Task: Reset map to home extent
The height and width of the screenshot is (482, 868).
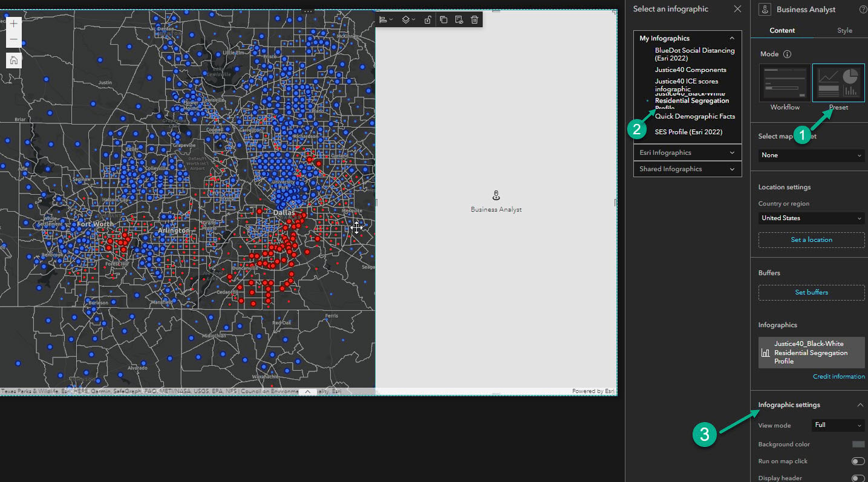Action: point(13,60)
